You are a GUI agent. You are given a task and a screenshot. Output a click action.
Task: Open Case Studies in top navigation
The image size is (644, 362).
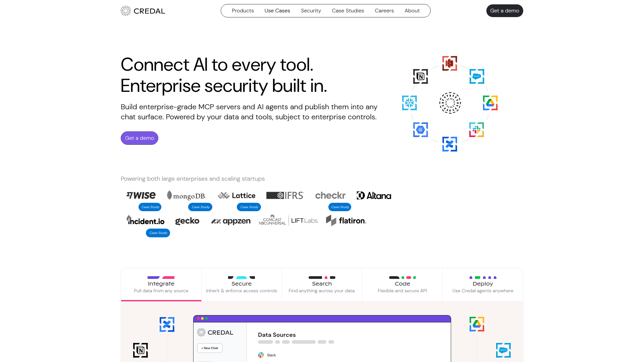coord(348,11)
